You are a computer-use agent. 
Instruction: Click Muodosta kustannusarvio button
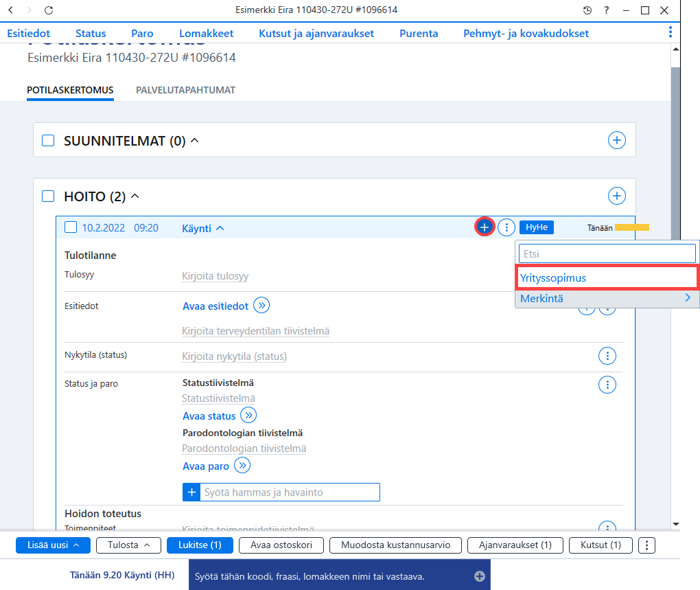pyautogui.click(x=395, y=545)
